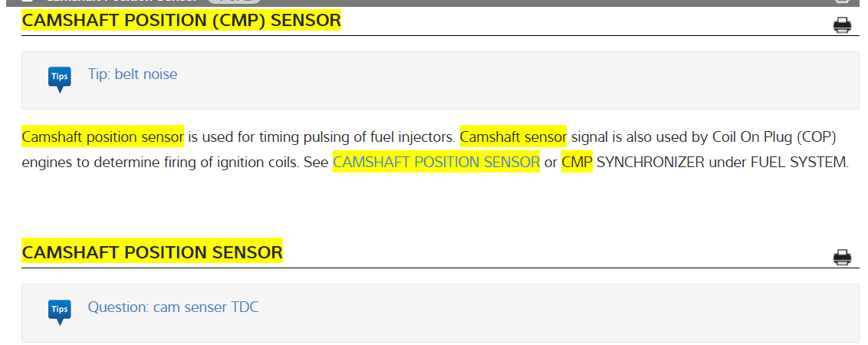Click the words 'fuel injectors' in paragraph
The height and width of the screenshot is (345, 868).
click(x=412, y=138)
